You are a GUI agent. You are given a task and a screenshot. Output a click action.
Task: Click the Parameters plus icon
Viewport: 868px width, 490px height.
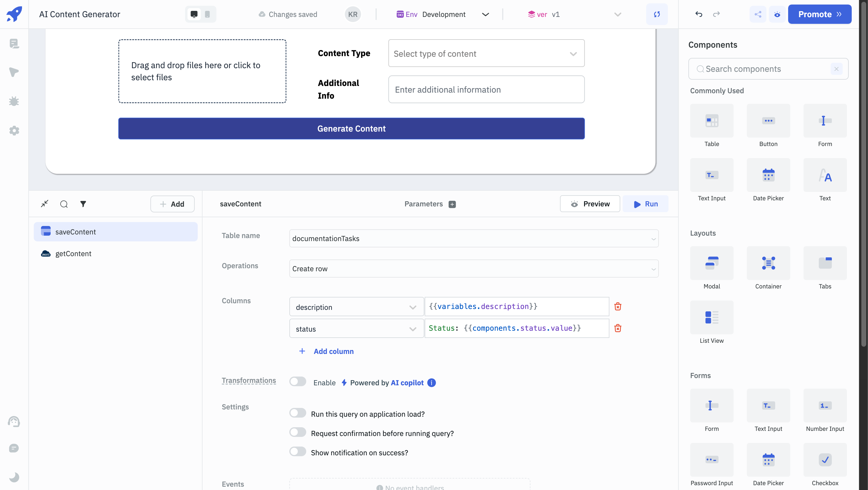tap(452, 204)
